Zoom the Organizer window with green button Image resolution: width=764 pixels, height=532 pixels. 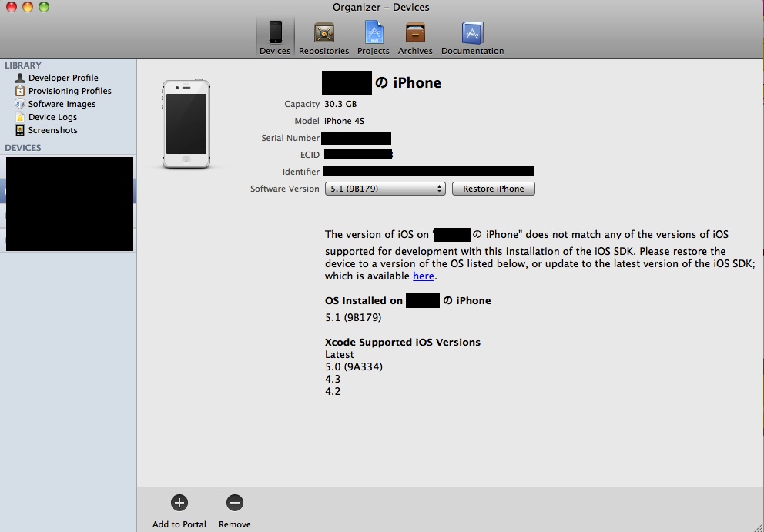coord(43,7)
